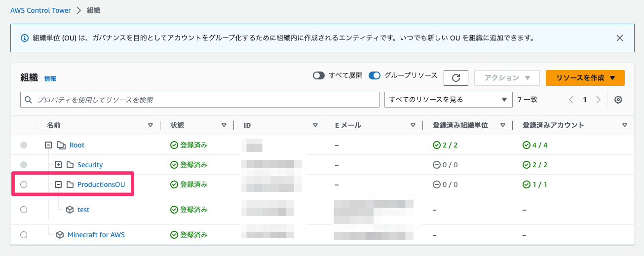Open the アクション dropdown
This screenshot has width=644, height=256.
507,78
